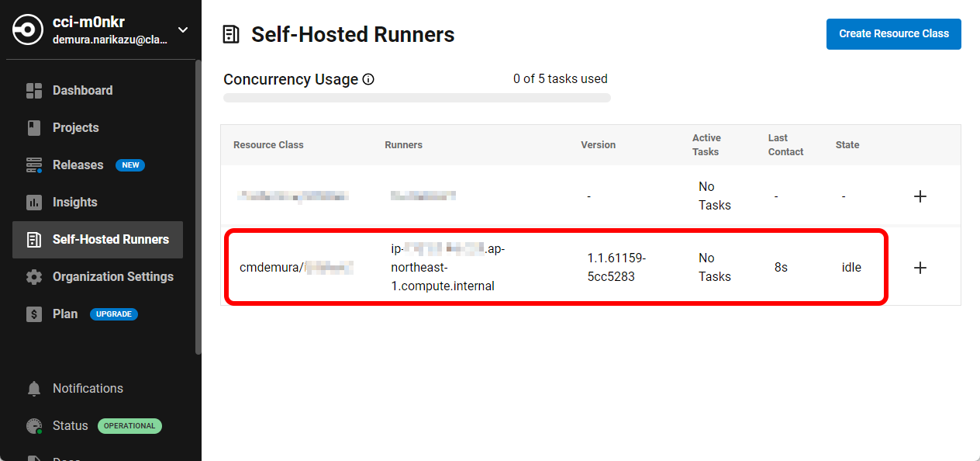980x461 pixels.
Task: Expand the cmdemura runner row details
Action: (920, 267)
